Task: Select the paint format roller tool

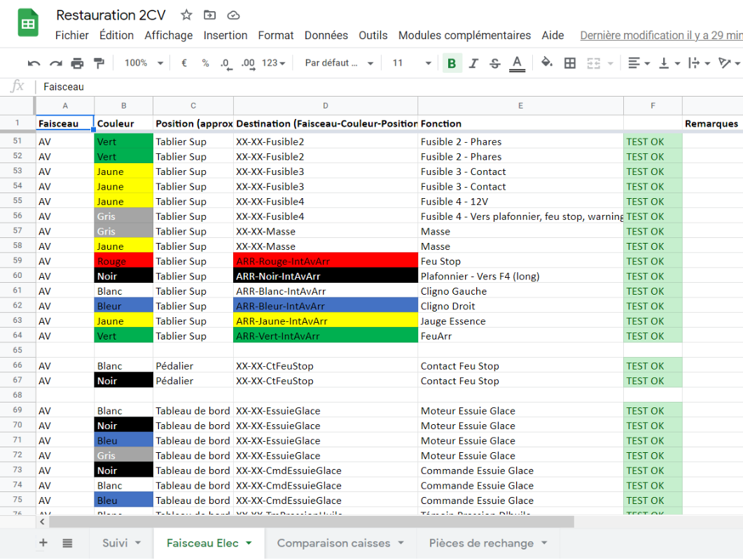Action: coord(99,64)
